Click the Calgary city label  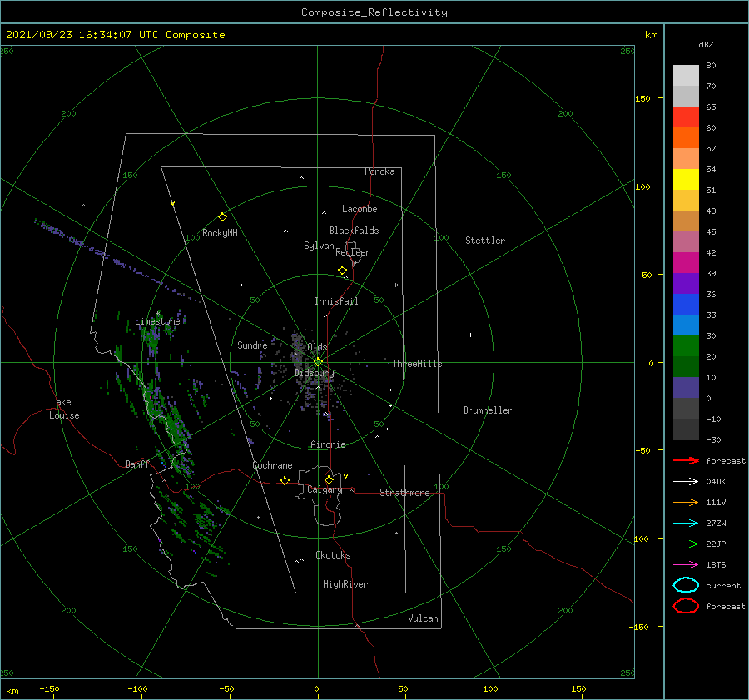click(x=325, y=489)
